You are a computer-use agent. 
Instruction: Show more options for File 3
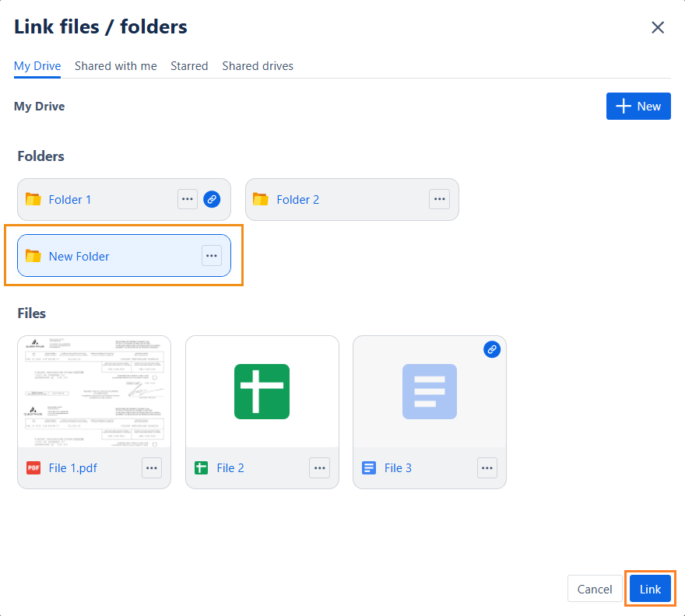pyautogui.click(x=487, y=467)
